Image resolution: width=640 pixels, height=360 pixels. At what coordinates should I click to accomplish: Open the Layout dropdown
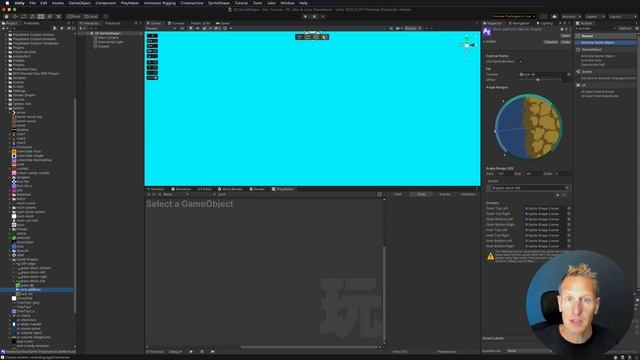[x=622, y=16]
